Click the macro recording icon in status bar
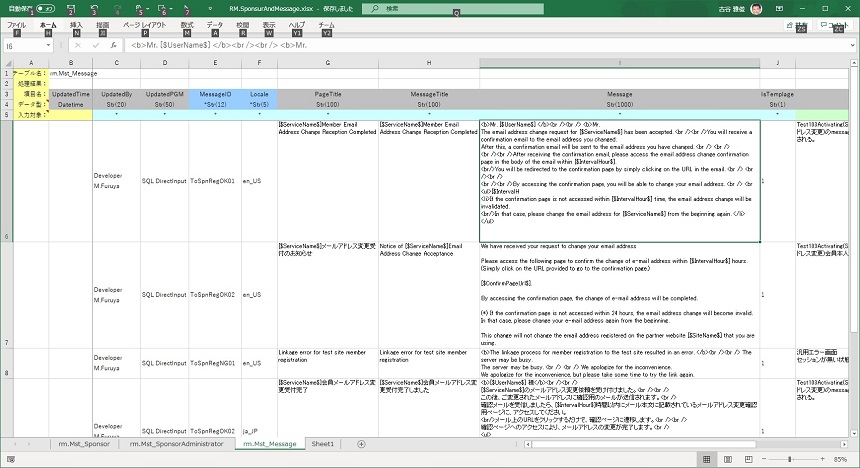860x468 pixels. (x=10, y=459)
